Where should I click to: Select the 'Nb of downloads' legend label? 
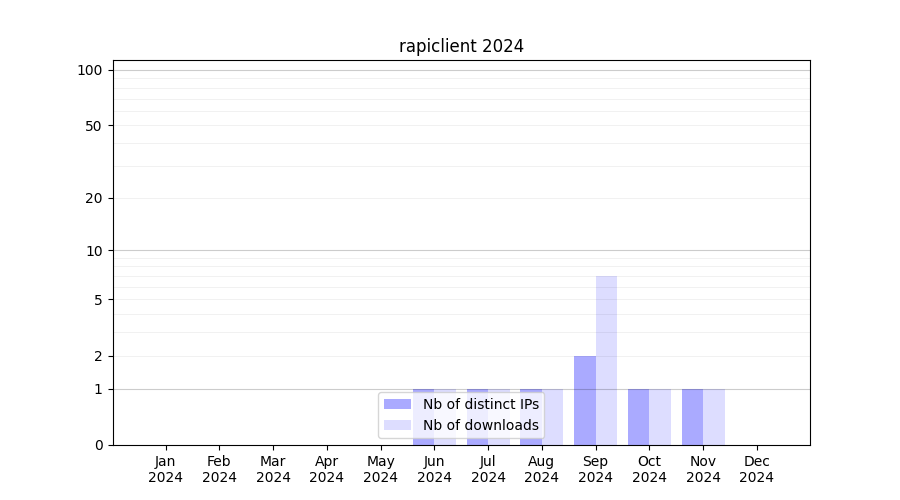click(x=480, y=425)
